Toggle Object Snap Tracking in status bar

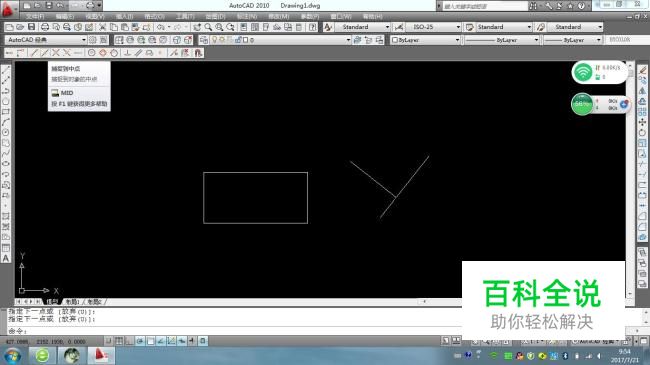[161, 341]
